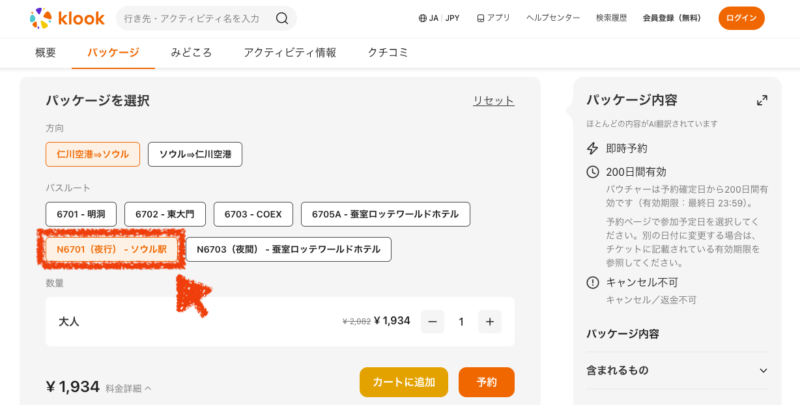
Task: Click the 予約 button
Action: tap(487, 382)
